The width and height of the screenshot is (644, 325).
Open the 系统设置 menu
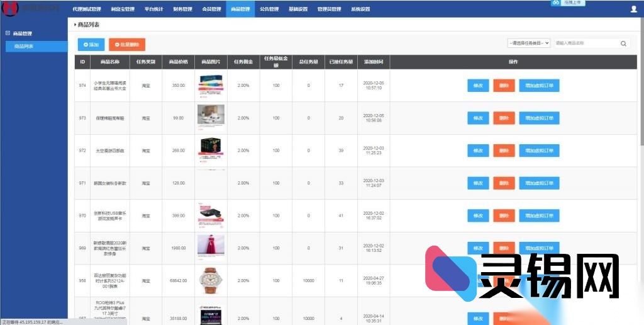point(360,9)
